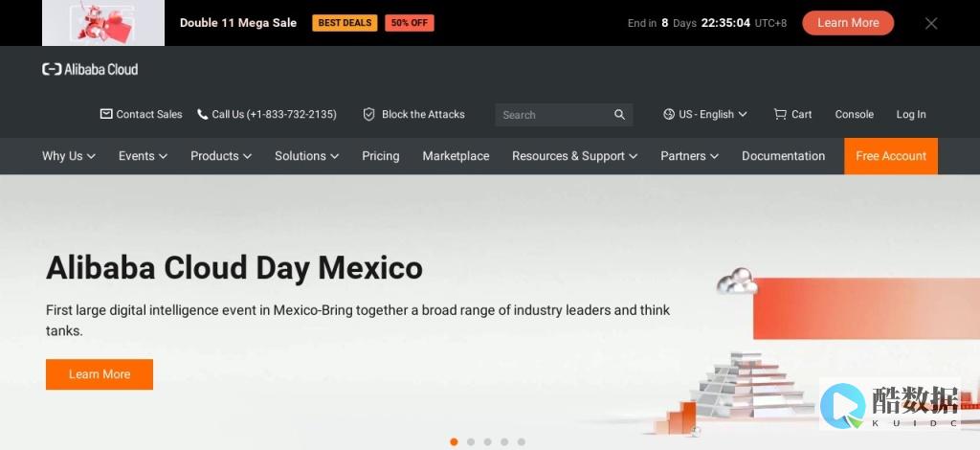Click the BEST DEALS badge
Screen dimensions: 980x450
coord(345,23)
